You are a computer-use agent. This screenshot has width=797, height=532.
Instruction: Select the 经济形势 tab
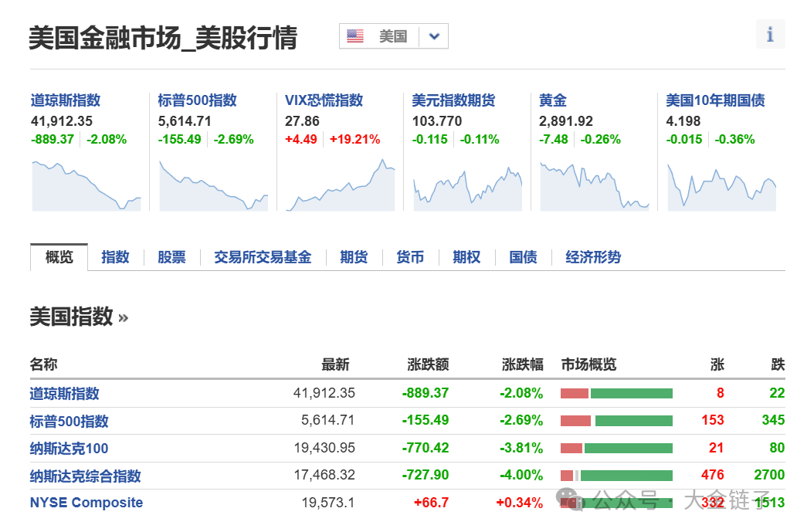(592, 257)
